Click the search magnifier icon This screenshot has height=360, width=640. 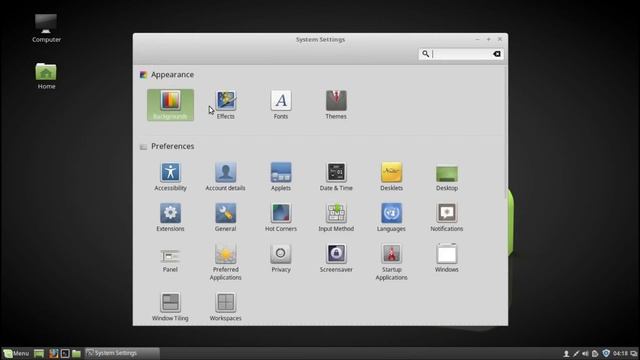(425, 54)
